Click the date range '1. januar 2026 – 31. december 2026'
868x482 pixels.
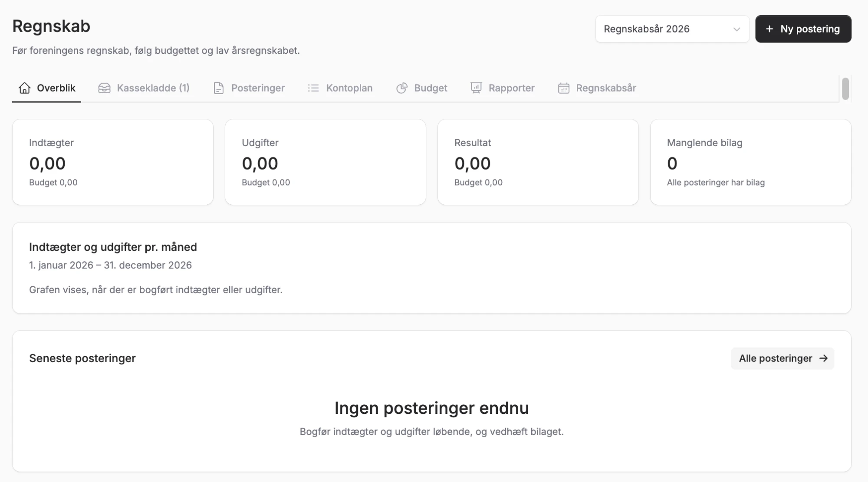(110, 265)
